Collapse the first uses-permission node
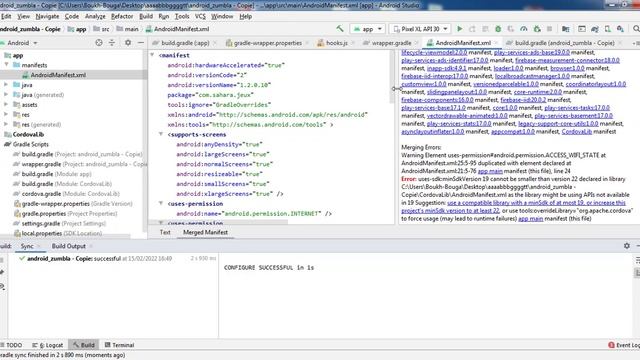 tap(161, 203)
